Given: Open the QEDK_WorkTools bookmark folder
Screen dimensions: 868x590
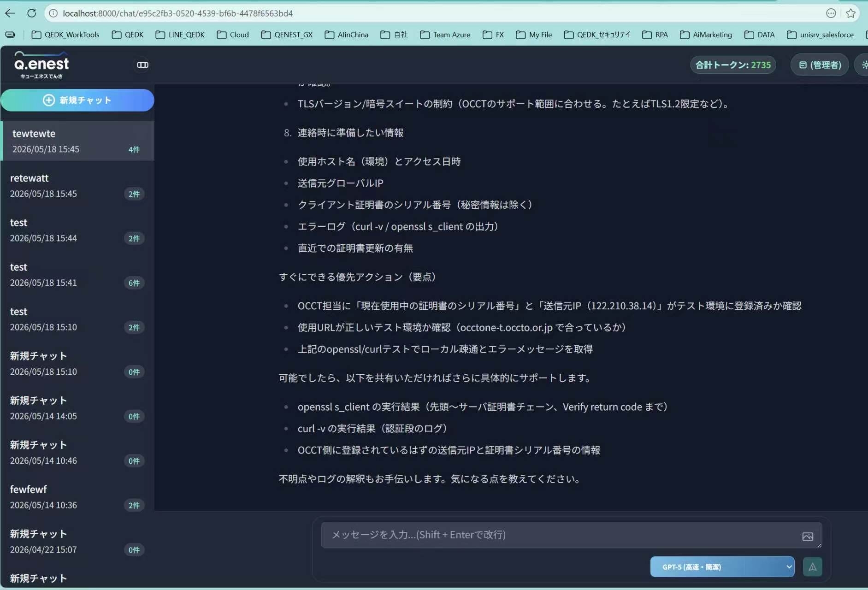Looking at the screenshot, I should [65, 35].
